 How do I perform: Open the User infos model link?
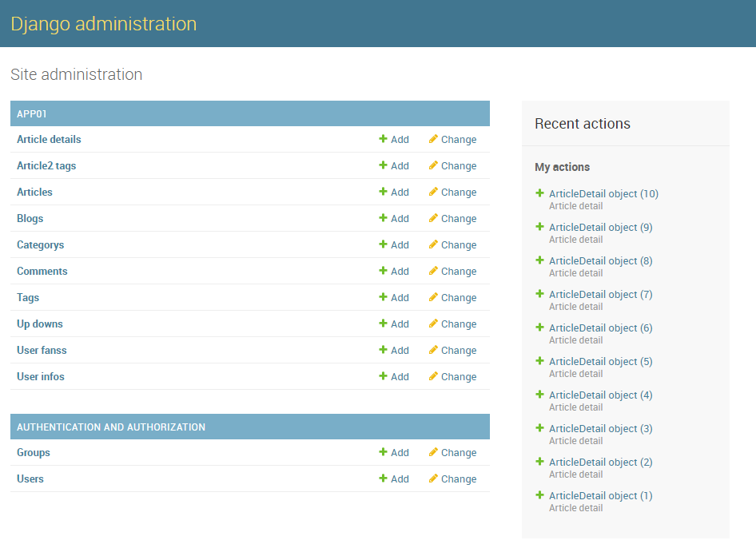[x=41, y=376]
